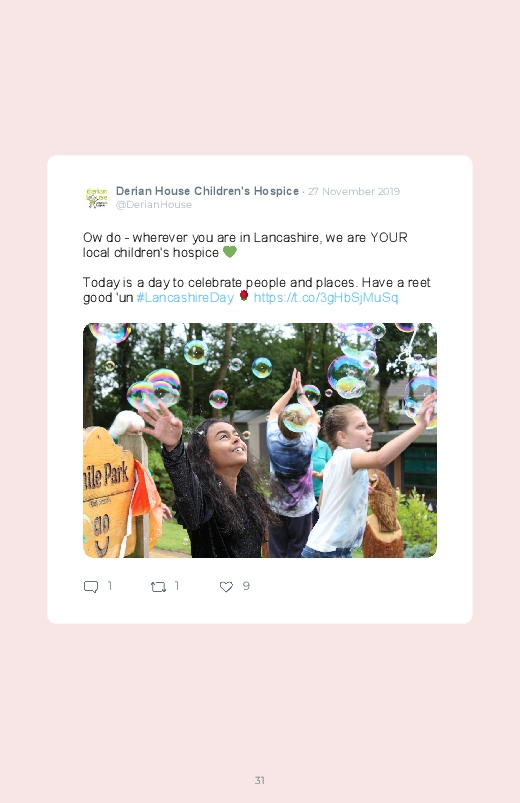Click the Smile Park wooden sign in the photo

[109, 494]
